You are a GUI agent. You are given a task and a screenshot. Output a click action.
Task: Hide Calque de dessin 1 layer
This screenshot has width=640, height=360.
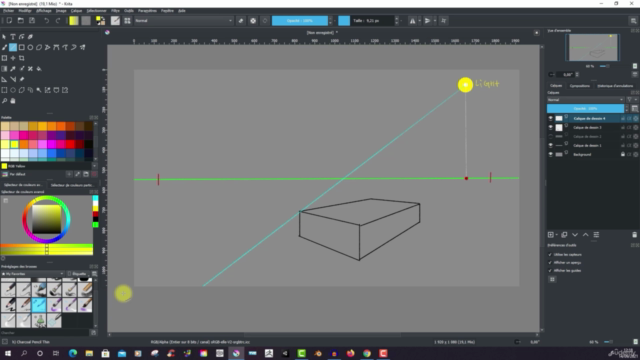point(551,145)
